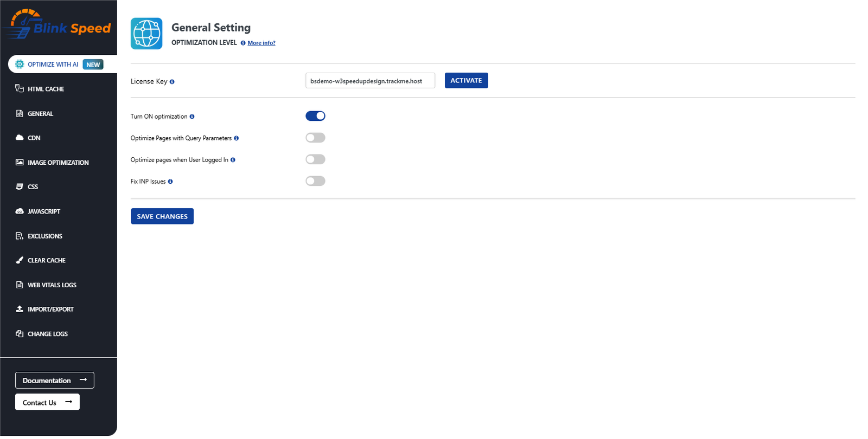Click the JavaScript sidebar icon
The width and height of the screenshot is (868, 439).
coord(20,211)
